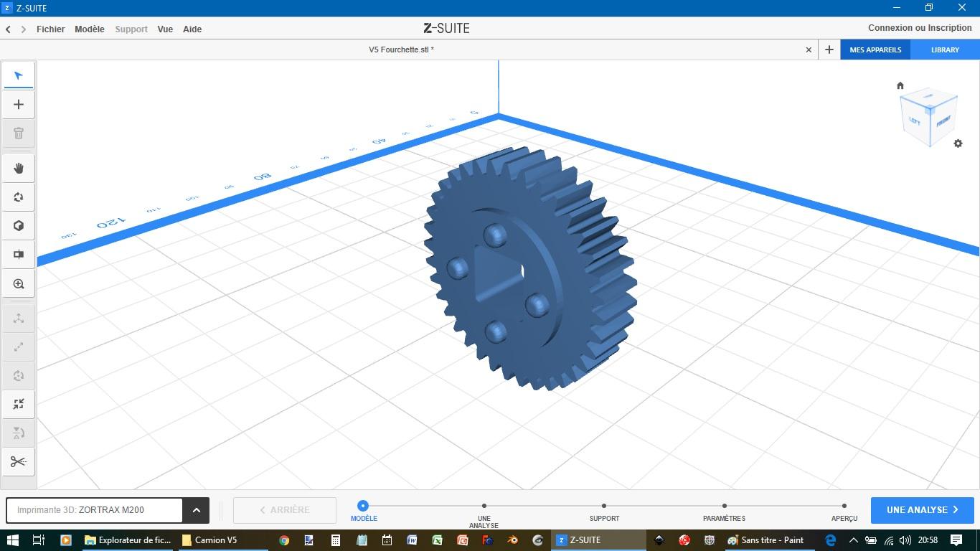Show hidden system tray icons

(853, 540)
